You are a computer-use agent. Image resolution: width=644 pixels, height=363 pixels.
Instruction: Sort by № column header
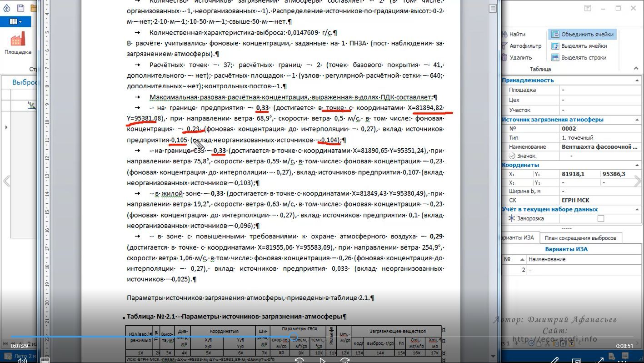(514, 259)
